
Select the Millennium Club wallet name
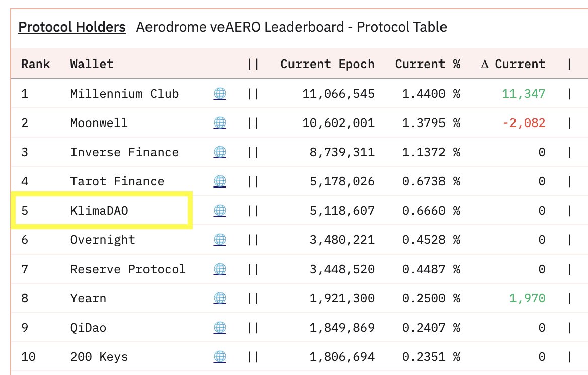(x=124, y=93)
